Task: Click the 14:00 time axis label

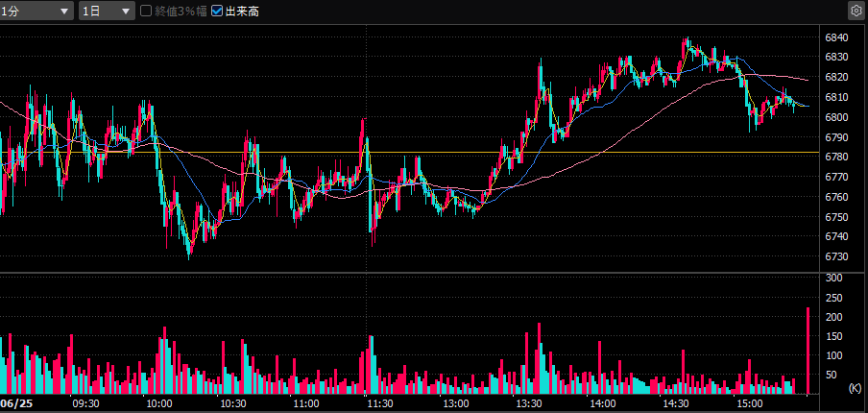Action: 602,403
